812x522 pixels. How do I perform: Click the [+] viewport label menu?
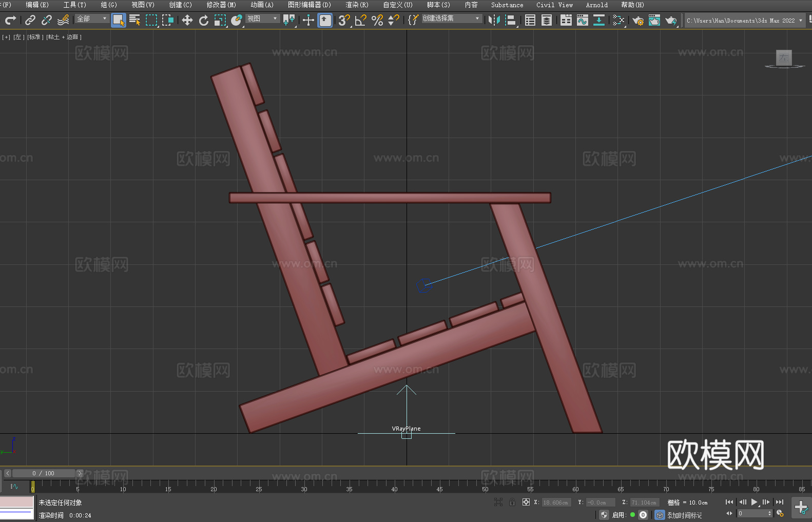point(6,37)
